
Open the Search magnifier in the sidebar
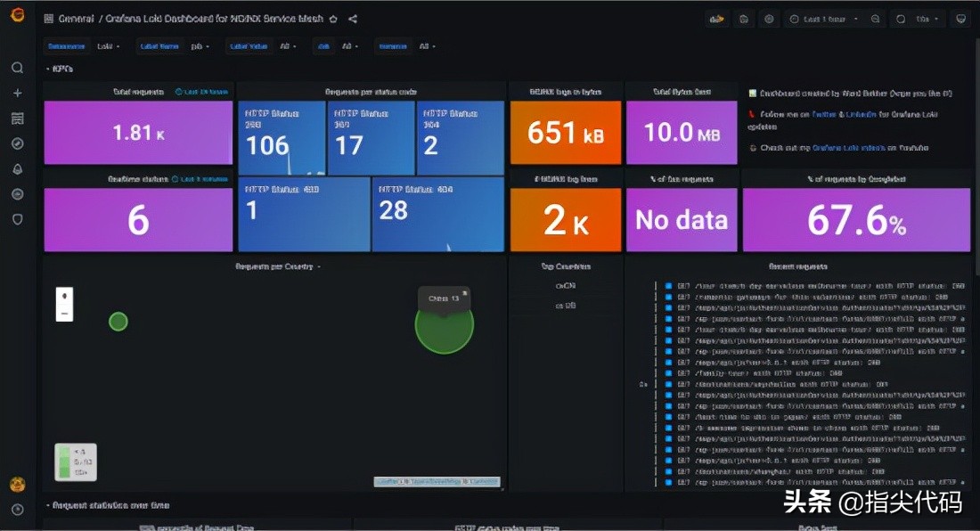17,68
